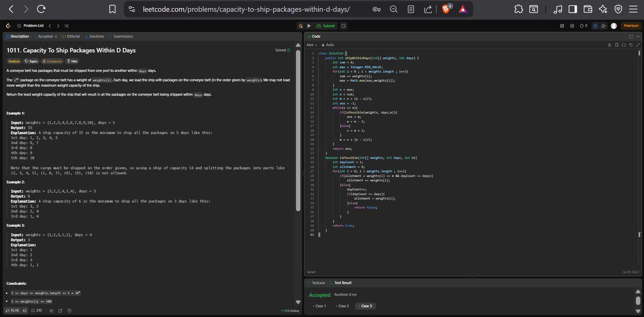This screenshot has height=317, width=644.
Task: Select Case 3 result
Action: tap(365, 306)
